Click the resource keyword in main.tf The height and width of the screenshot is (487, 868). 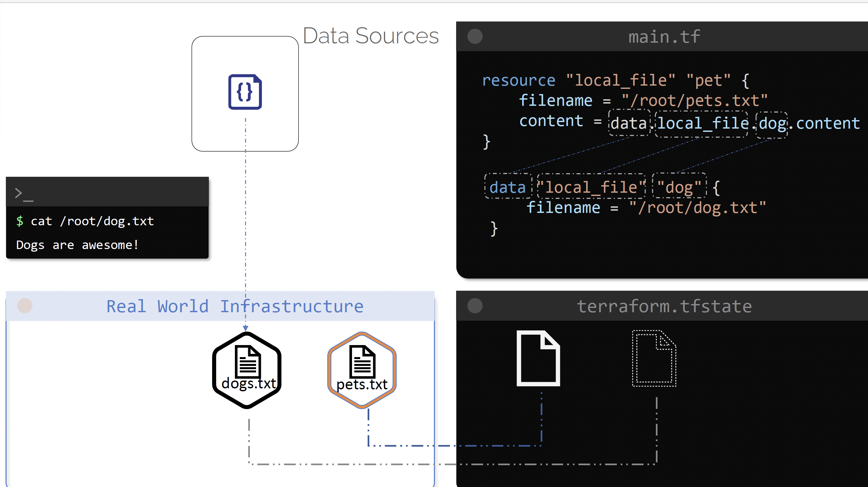pos(518,81)
